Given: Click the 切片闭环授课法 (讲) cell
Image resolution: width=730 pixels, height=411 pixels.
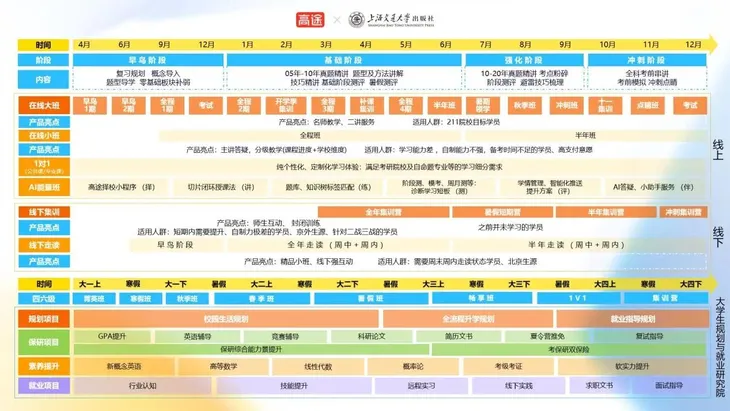Looking at the screenshot, I should click(221, 187).
